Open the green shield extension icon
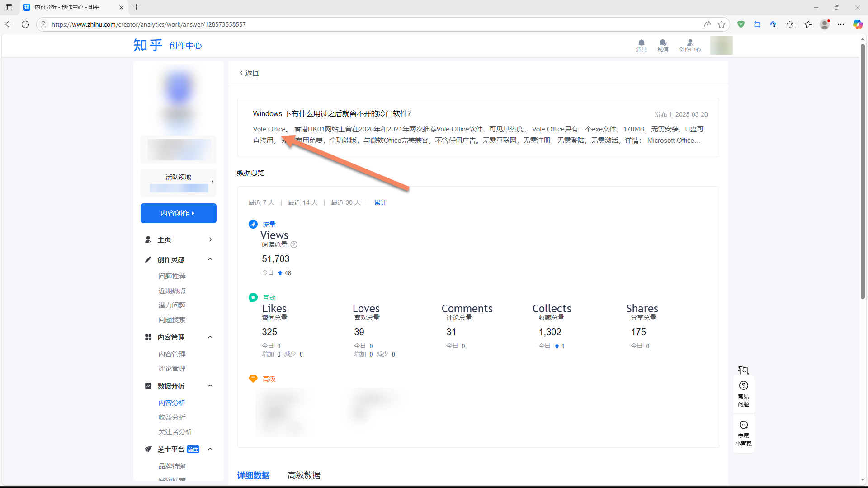This screenshot has height=488, width=868. (741, 24)
